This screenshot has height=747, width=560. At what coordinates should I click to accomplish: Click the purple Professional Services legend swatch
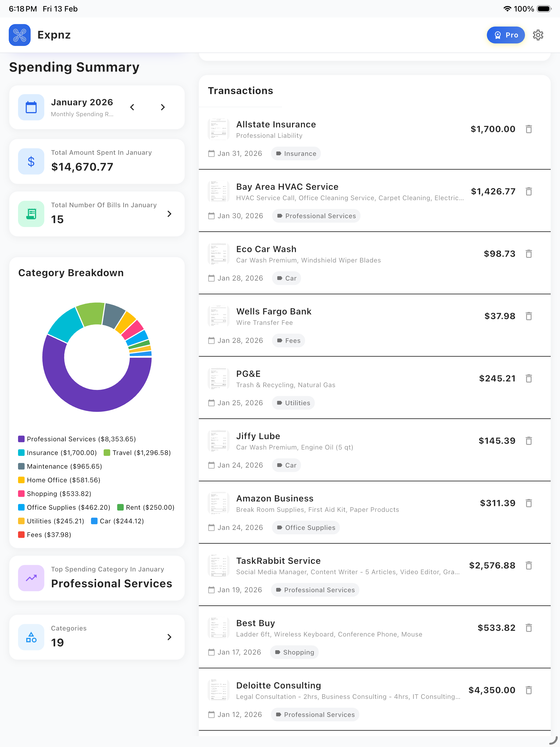click(x=21, y=439)
